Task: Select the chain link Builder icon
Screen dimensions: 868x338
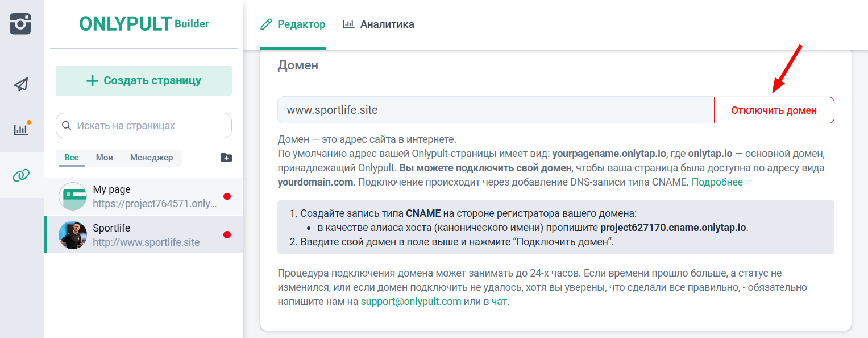Action: pyautogui.click(x=21, y=175)
